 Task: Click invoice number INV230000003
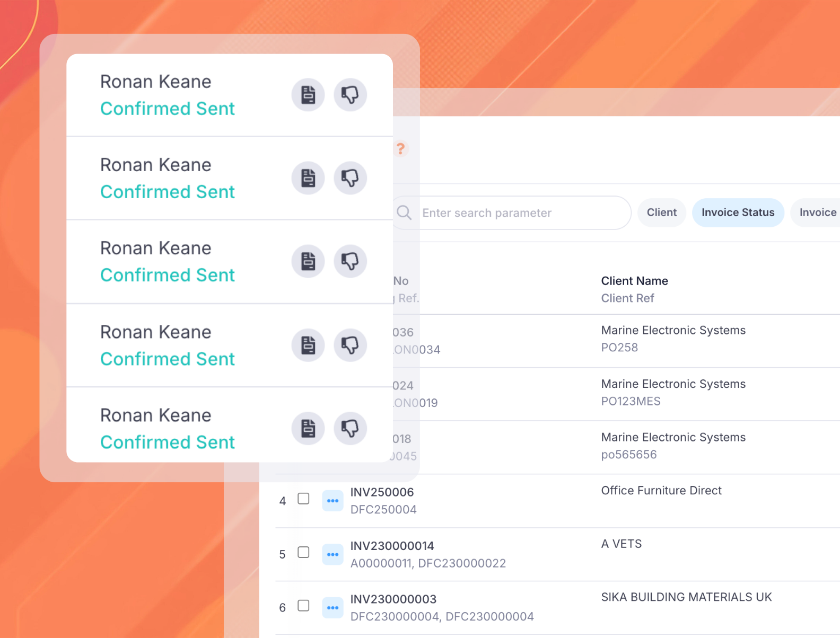click(393, 599)
